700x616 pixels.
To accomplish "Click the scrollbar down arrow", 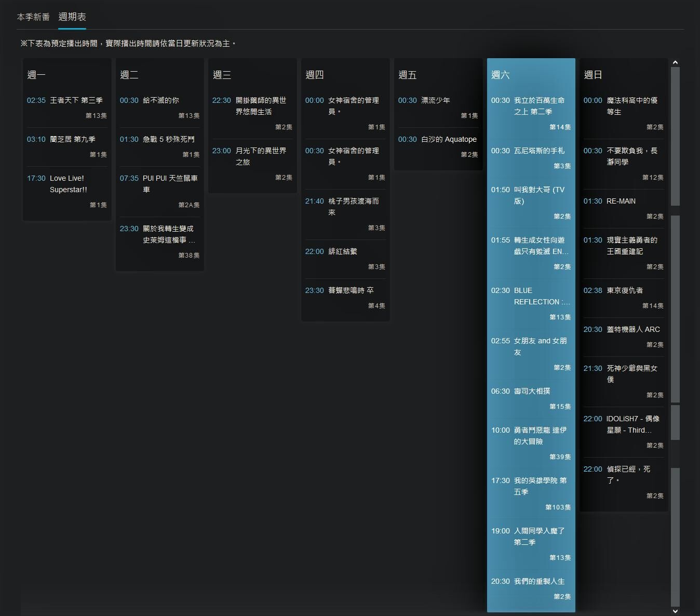I will 675,611.
